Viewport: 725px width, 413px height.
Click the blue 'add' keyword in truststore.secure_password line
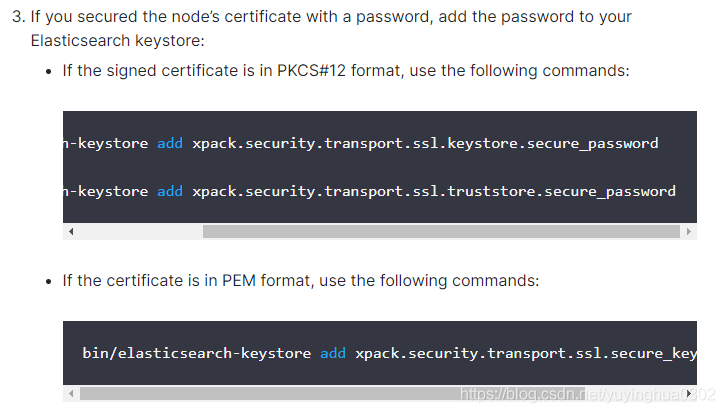(170, 191)
